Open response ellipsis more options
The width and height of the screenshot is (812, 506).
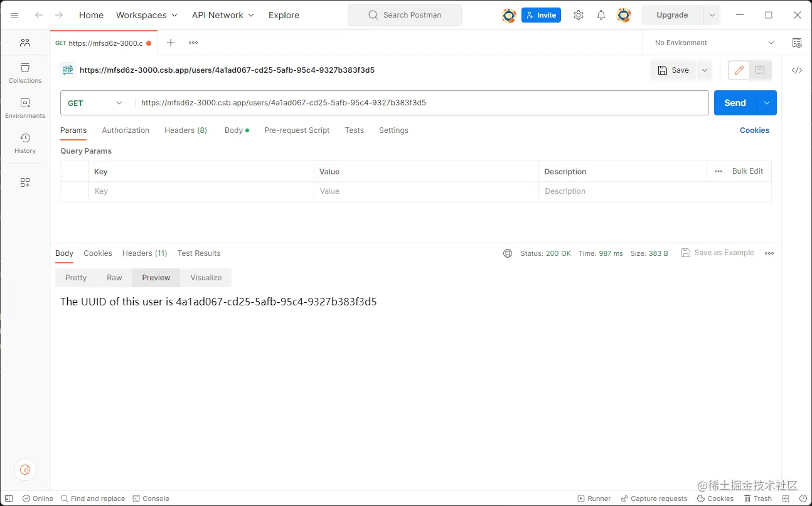tap(769, 253)
